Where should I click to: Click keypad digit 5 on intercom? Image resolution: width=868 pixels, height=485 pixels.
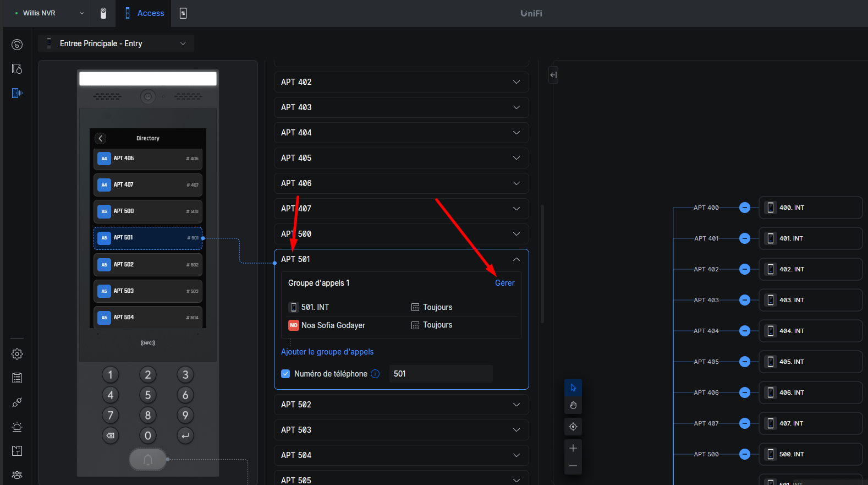[x=148, y=395]
